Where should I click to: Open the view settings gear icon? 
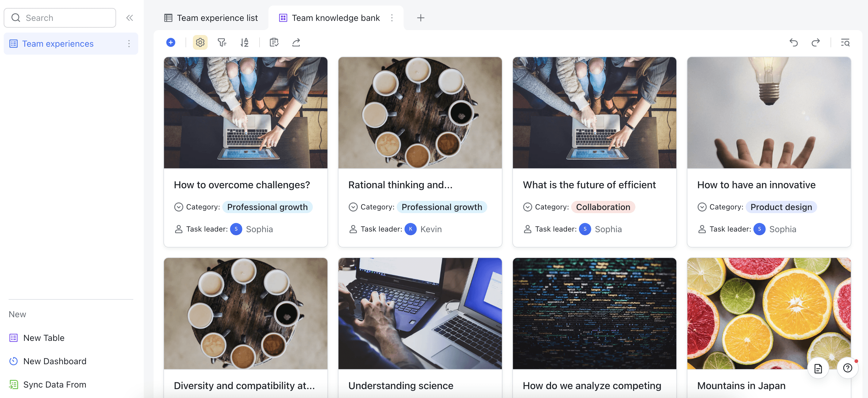200,42
